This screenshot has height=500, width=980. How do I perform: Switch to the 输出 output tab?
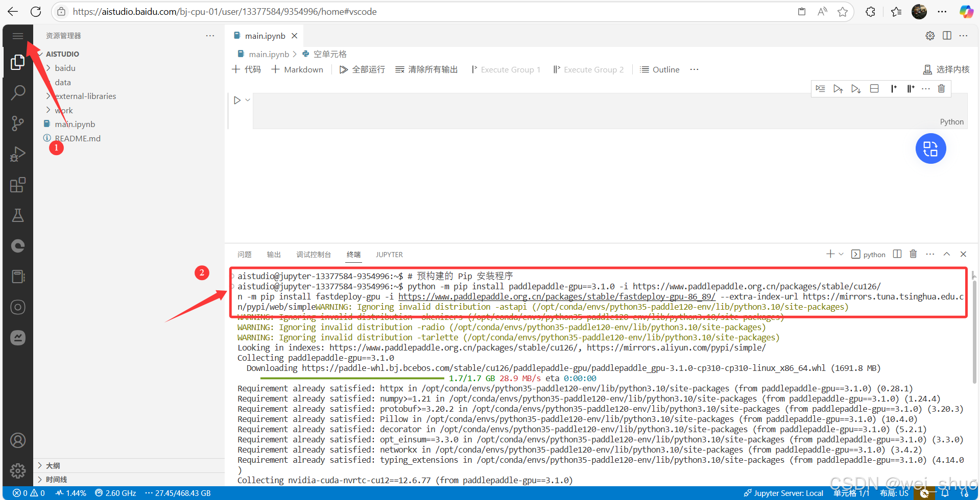pos(274,255)
